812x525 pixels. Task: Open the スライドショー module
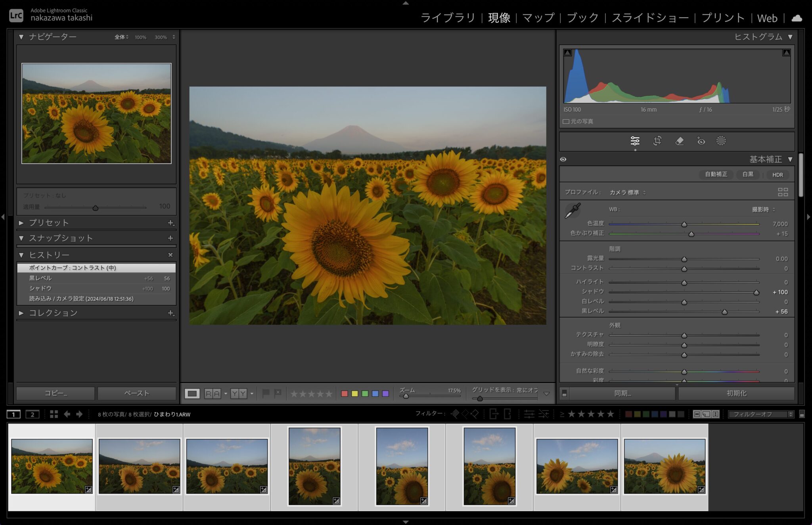[650, 18]
